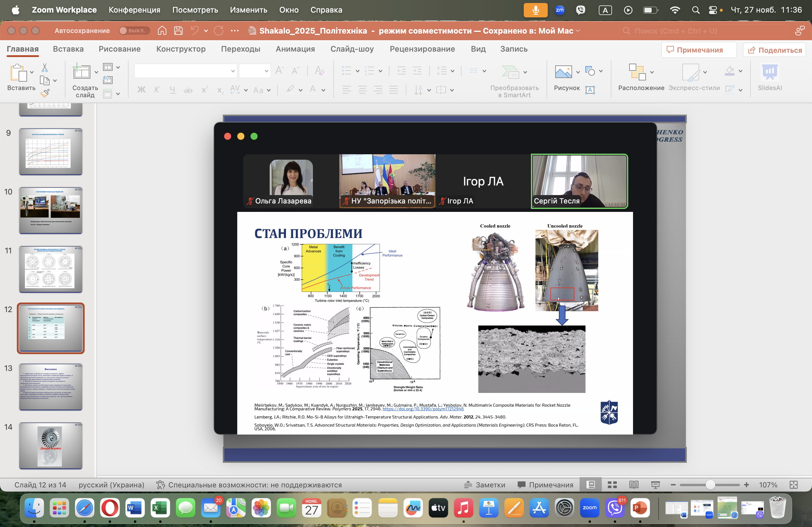Toggle normal view button in status bar
Viewport: 812px width, 527px height.
pos(591,484)
